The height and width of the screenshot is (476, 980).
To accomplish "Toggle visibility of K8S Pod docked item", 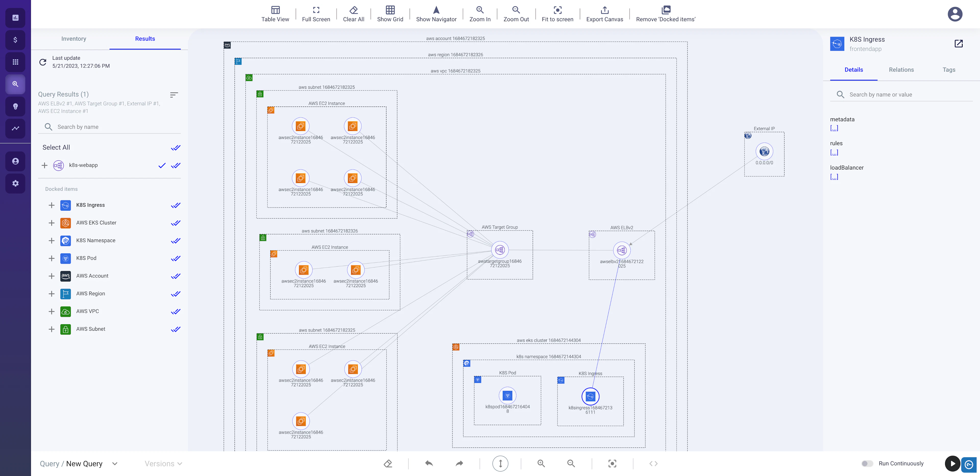I will [x=176, y=258].
